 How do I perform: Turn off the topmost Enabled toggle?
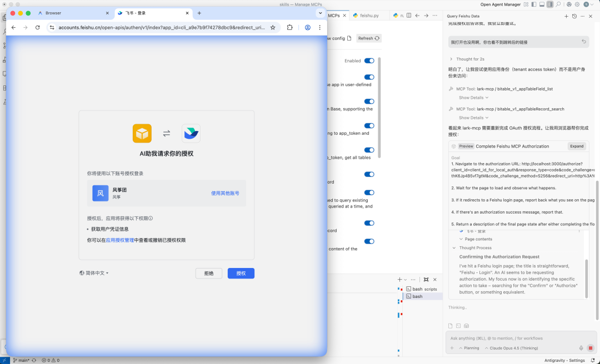click(x=369, y=60)
